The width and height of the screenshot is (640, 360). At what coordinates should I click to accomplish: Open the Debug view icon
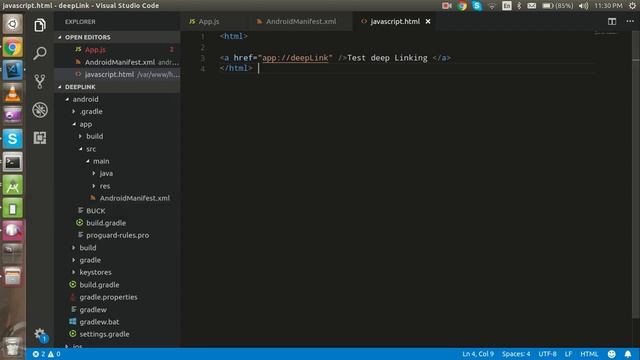pyautogui.click(x=40, y=110)
